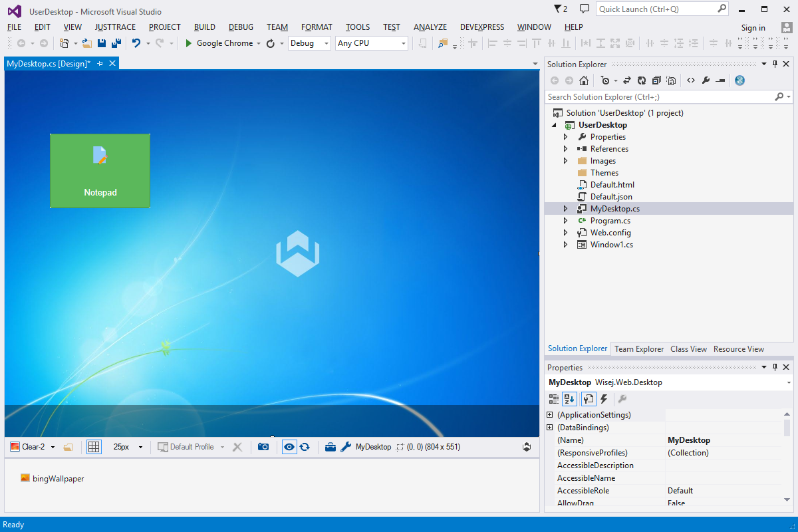The width and height of the screenshot is (798, 532).
Task: Open the DEVEXPRESS menu
Action: (482, 27)
